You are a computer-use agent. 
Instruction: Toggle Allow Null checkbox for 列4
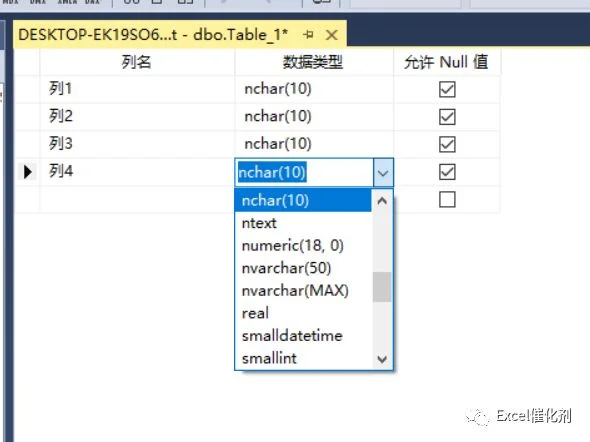447,172
